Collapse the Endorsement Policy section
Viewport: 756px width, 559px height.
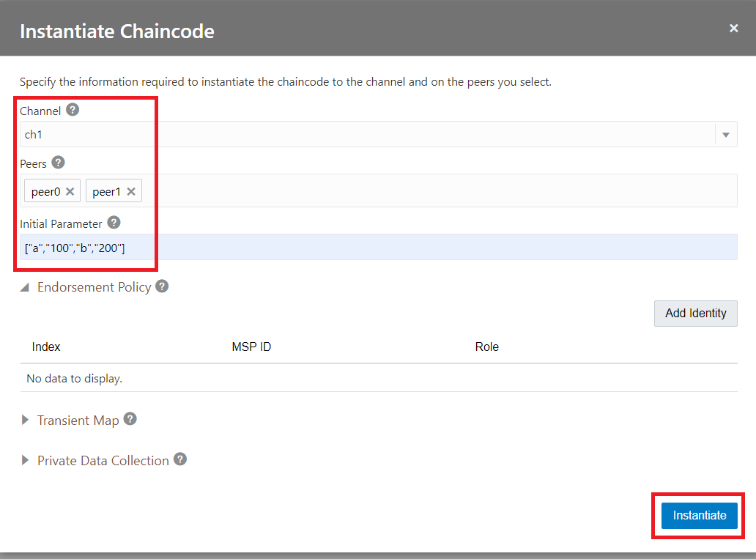(25, 288)
